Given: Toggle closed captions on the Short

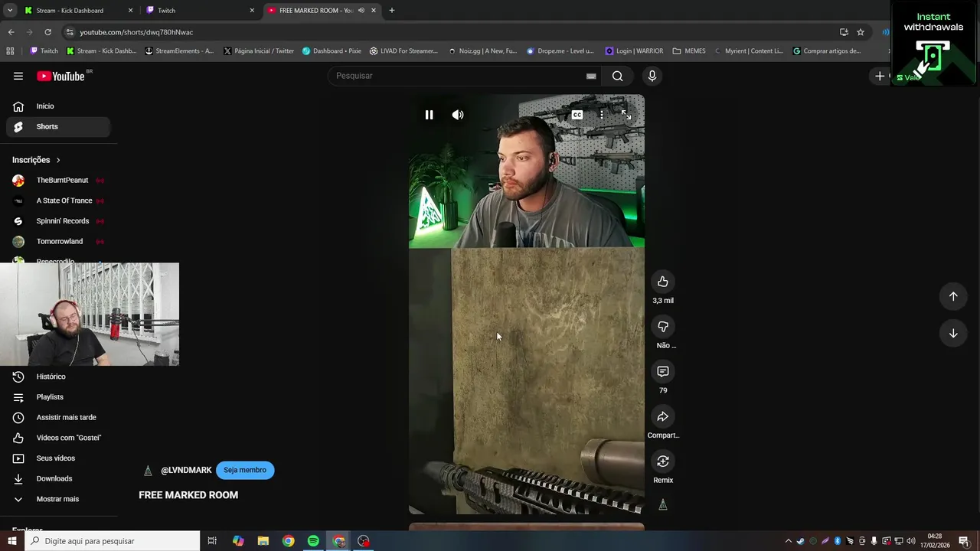Looking at the screenshot, I should pyautogui.click(x=577, y=115).
